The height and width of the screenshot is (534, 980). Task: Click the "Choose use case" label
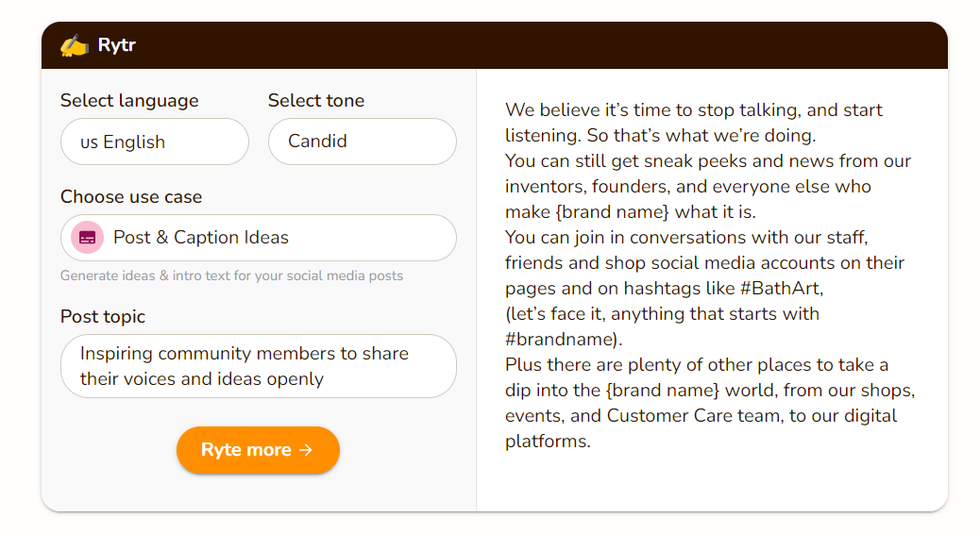(131, 197)
